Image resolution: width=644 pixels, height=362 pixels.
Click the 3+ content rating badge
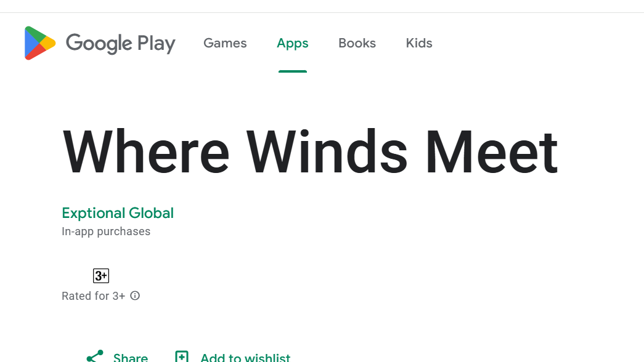[x=101, y=276]
